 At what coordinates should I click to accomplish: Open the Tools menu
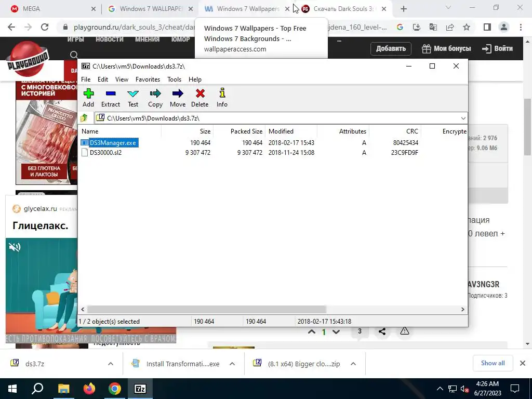[175, 79]
